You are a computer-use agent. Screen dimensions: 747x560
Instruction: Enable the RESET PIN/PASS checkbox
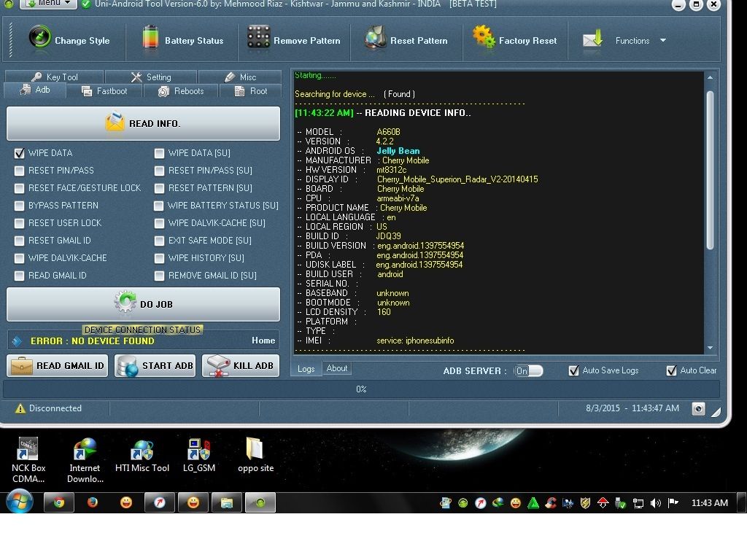19,171
